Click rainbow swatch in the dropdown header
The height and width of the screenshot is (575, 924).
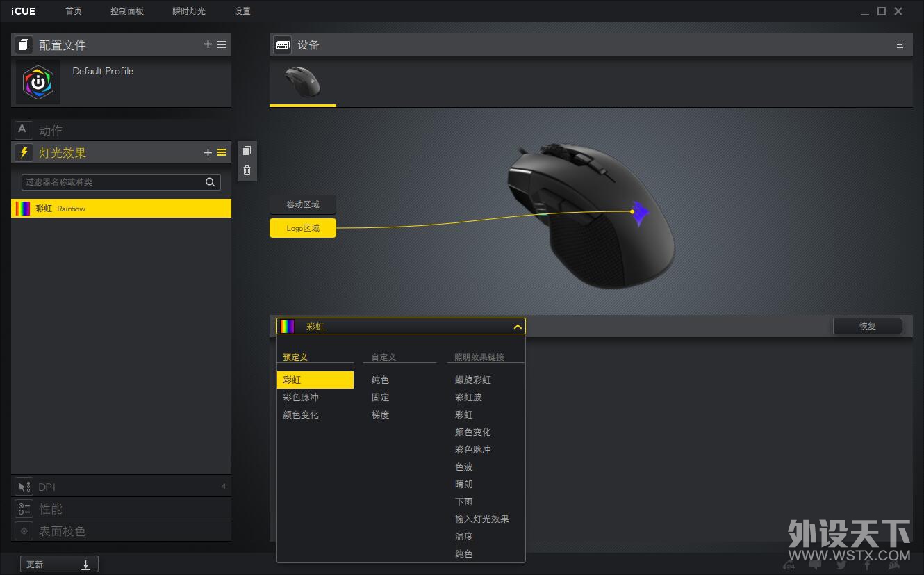pyautogui.click(x=287, y=327)
